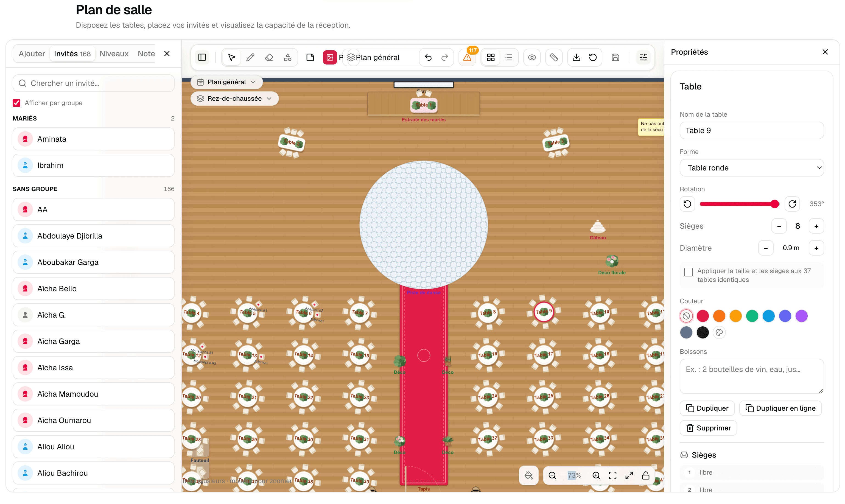Screen dimensions: 845x504
Task: Rotate table counterclockwise
Action: (687, 204)
